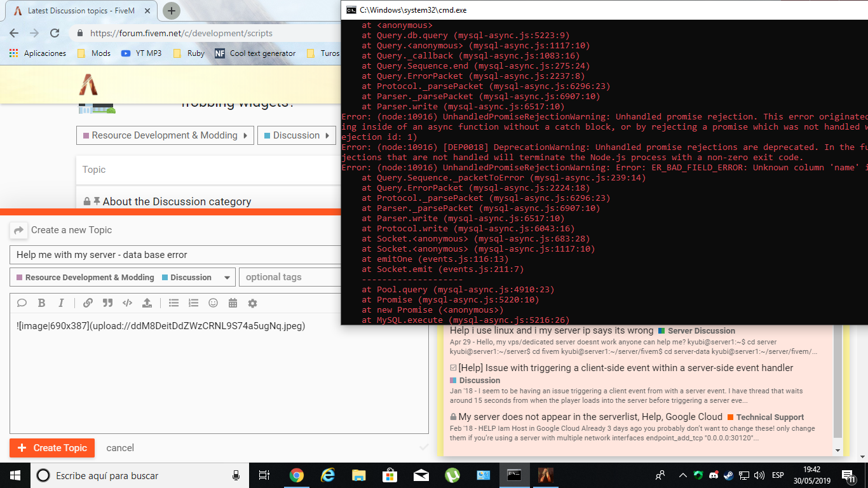Open Task View on the taskbar
This screenshot has height=488, width=868.
pyautogui.click(x=265, y=475)
